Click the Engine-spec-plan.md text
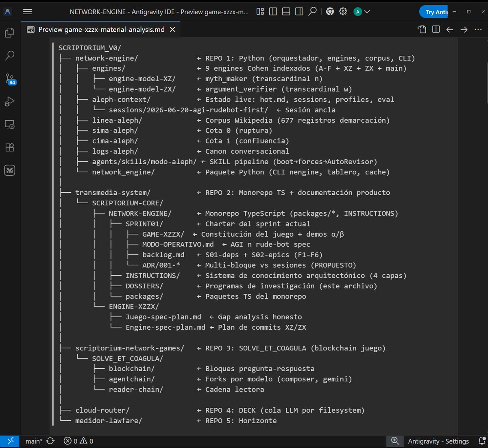 (x=165, y=327)
